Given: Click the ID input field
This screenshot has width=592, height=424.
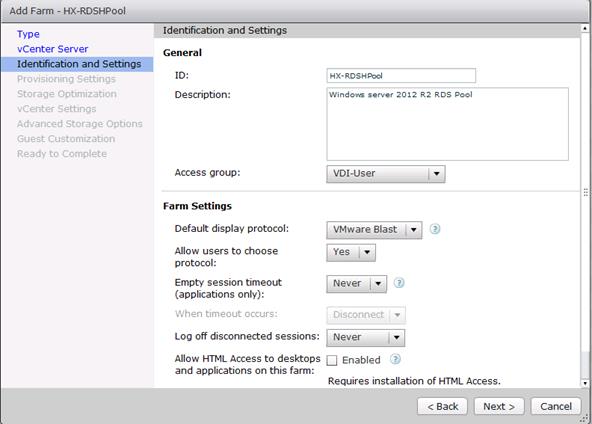Looking at the screenshot, I should [401, 76].
